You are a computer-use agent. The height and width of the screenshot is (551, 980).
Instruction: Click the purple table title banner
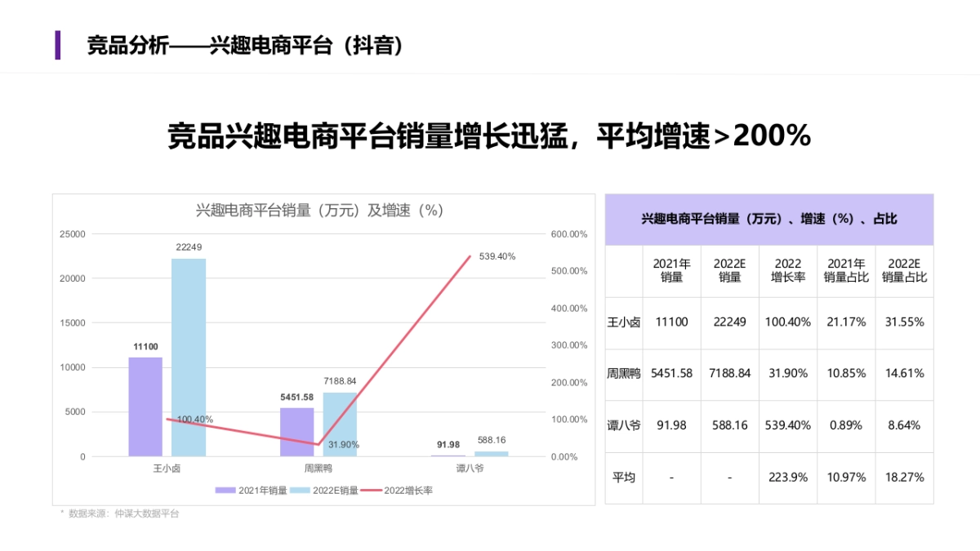(768, 219)
